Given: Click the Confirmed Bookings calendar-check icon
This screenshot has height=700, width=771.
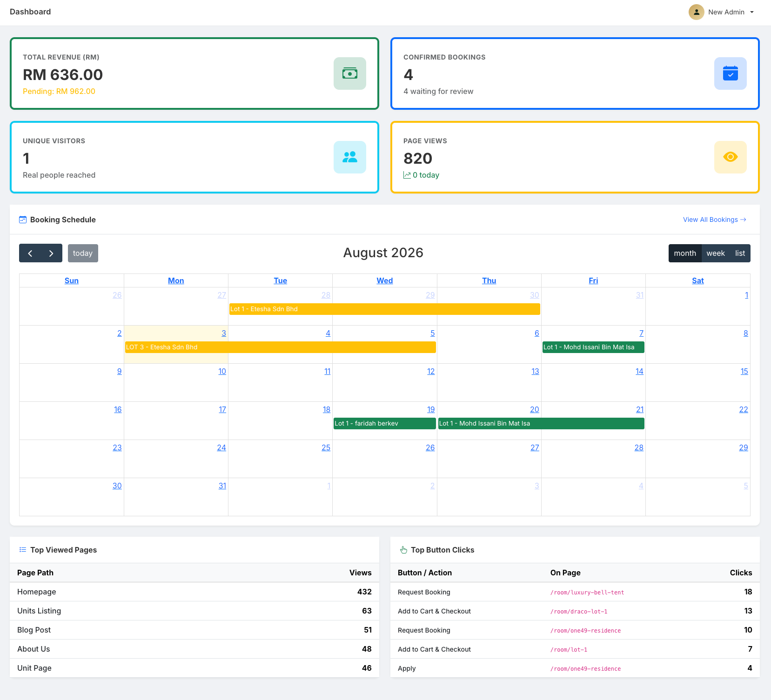Looking at the screenshot, I should pyautogui.click(x=730, y=73).
